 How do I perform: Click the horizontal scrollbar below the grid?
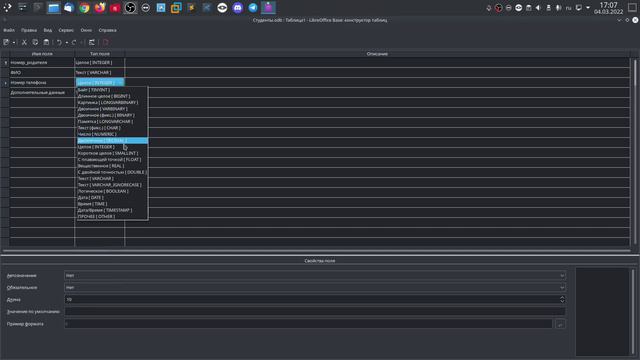pyautogui.click(x=317, y=250)
